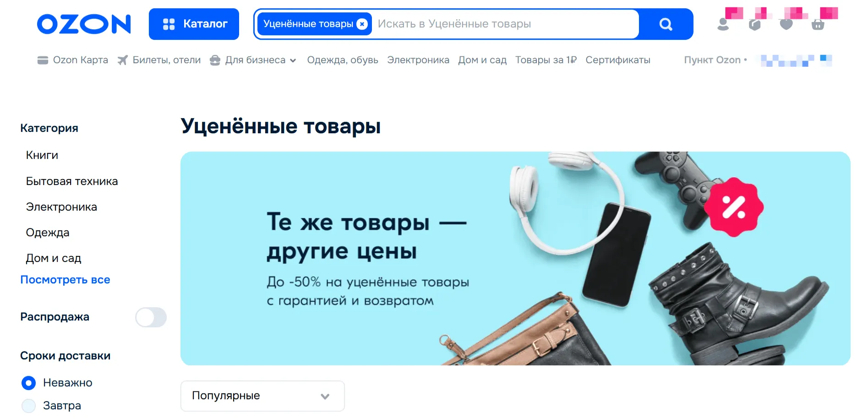This screenshot has width=868, height=418.
Task: Select the Неважно delivery radio button
Action: [x=28, y=383]
